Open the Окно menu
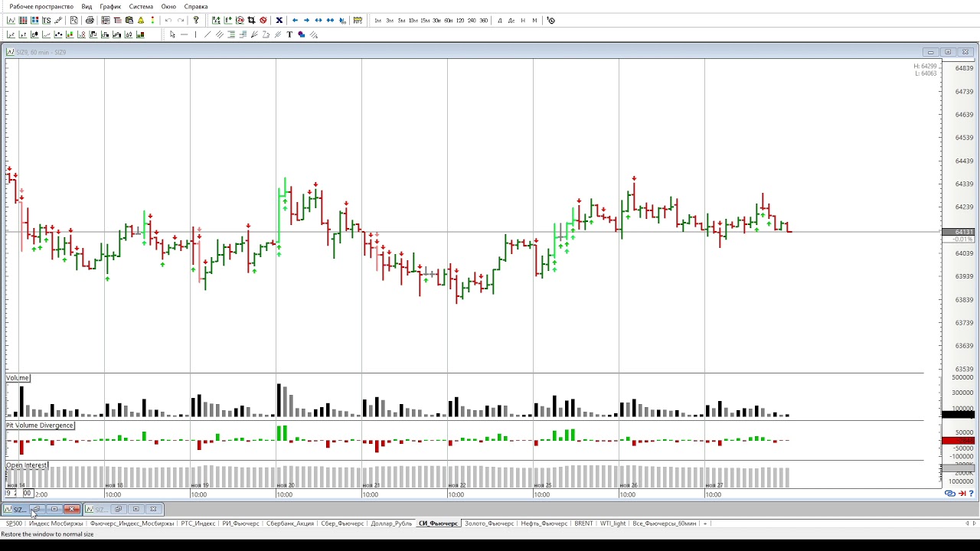The image size is (980, 551). 168,6
